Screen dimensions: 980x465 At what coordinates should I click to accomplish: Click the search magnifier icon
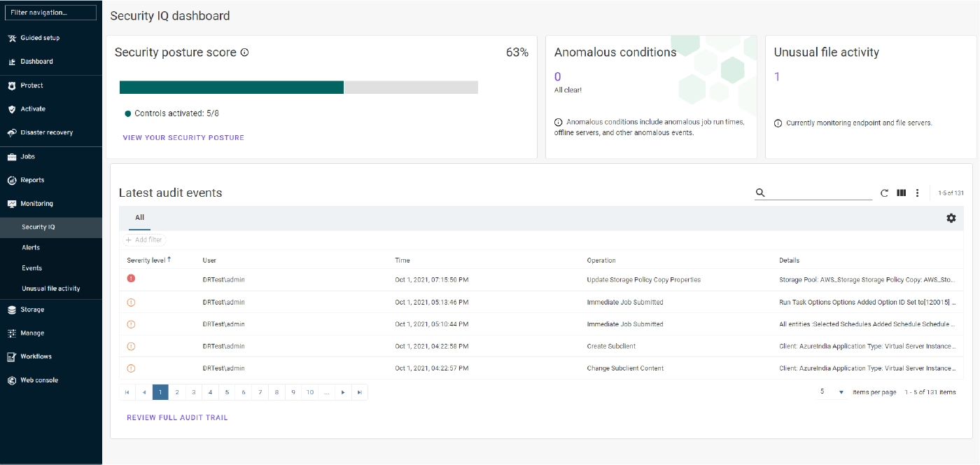(x=760, y=193)
